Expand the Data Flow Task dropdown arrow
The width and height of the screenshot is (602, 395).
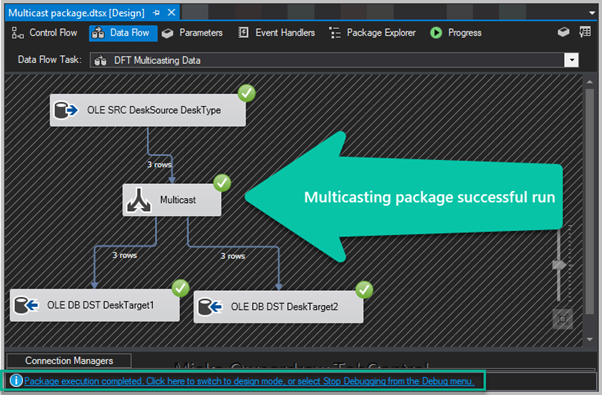[571, 60]
